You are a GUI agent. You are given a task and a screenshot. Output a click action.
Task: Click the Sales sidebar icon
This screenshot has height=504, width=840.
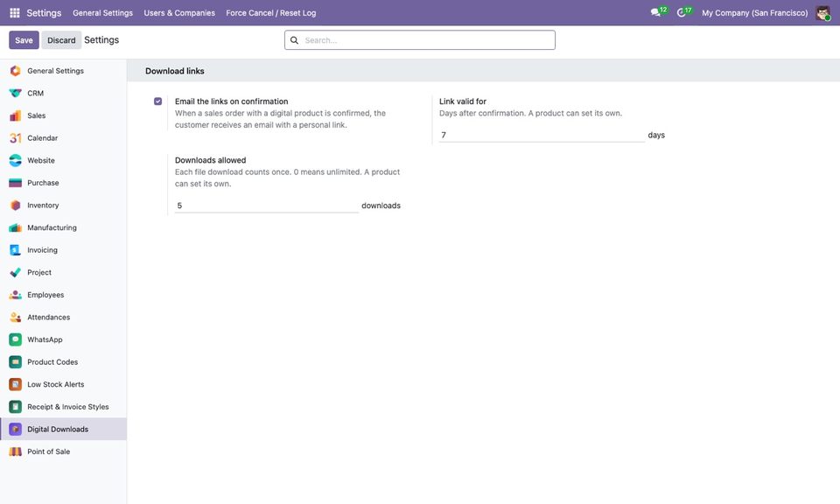click(16, 115)
